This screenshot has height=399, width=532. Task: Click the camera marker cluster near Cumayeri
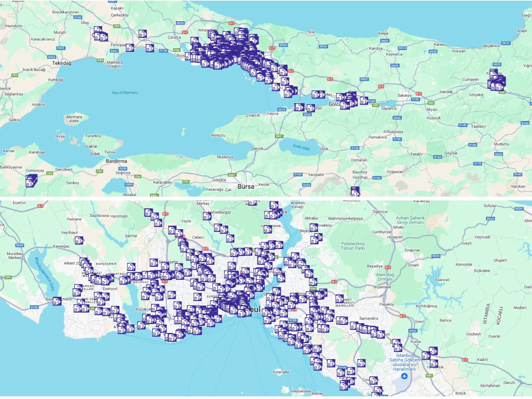point(497,84)
